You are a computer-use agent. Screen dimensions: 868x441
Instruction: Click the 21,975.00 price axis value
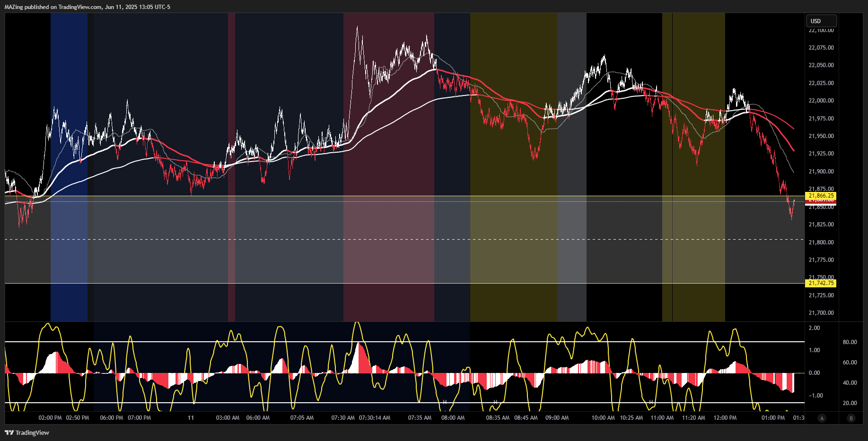(x=821, y=119)
